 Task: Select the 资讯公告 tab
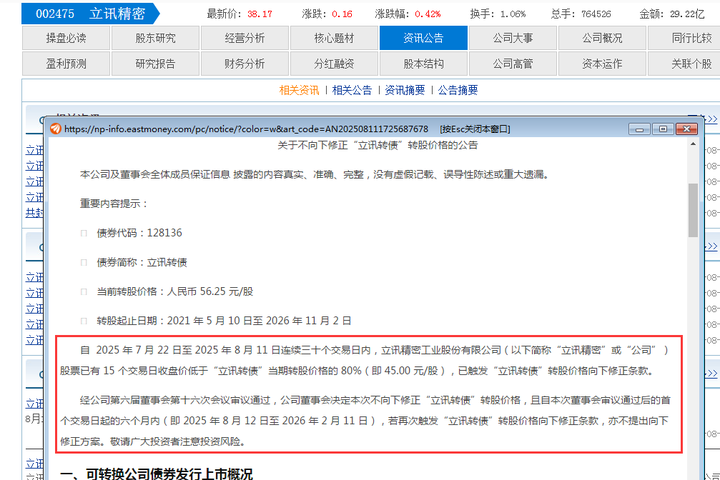point(423,38)
